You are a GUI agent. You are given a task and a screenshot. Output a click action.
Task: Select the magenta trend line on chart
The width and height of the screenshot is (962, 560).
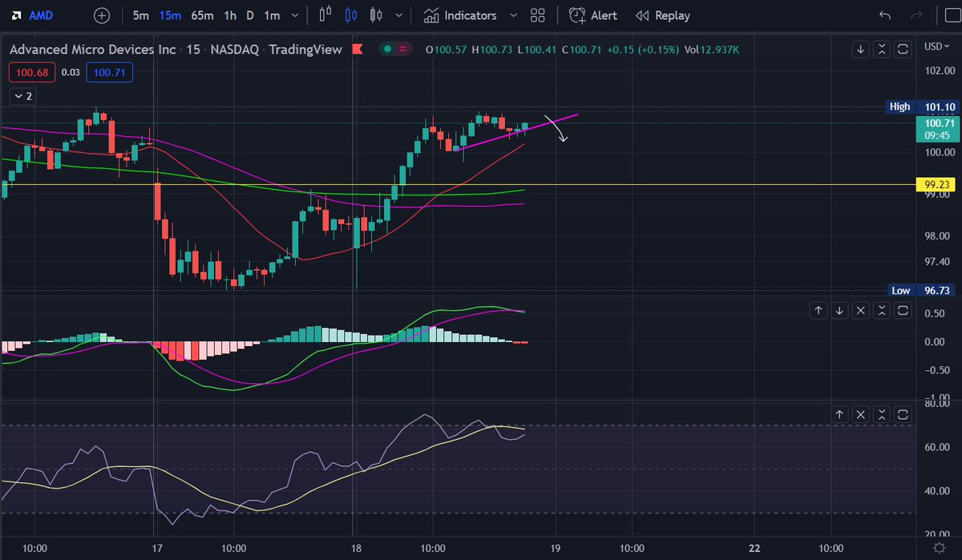coord(517,132)
